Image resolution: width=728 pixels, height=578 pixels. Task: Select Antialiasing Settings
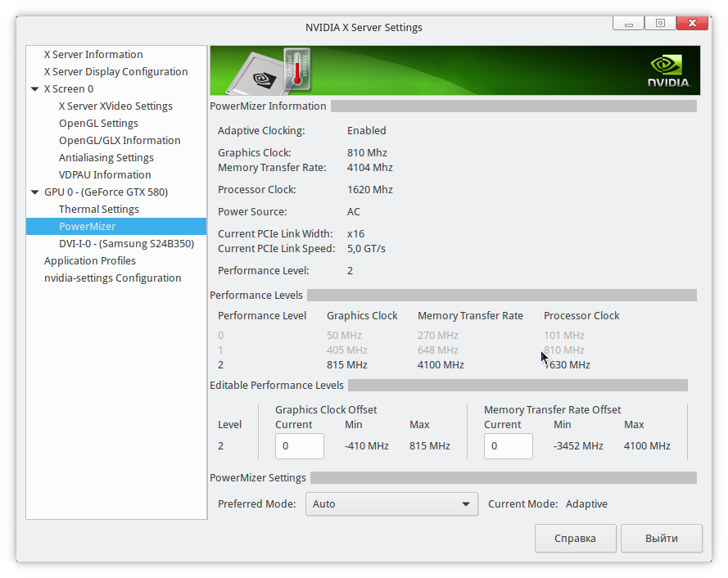pos(106,158)
